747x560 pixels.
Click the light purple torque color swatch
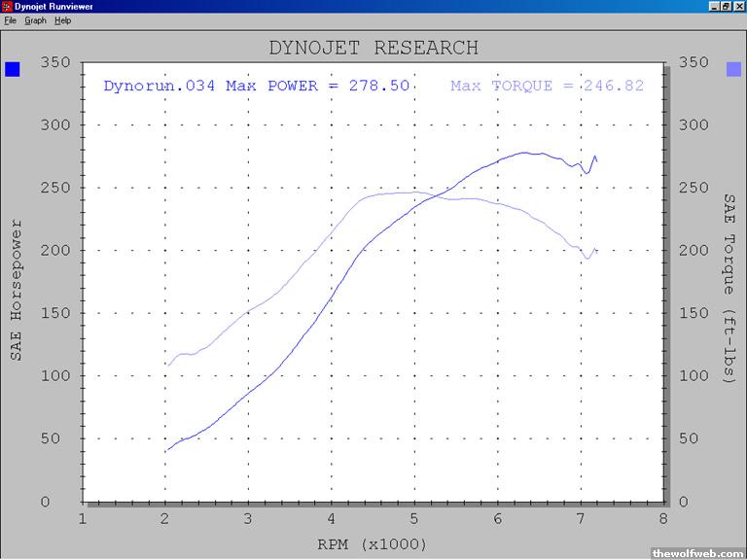point(733,69)
